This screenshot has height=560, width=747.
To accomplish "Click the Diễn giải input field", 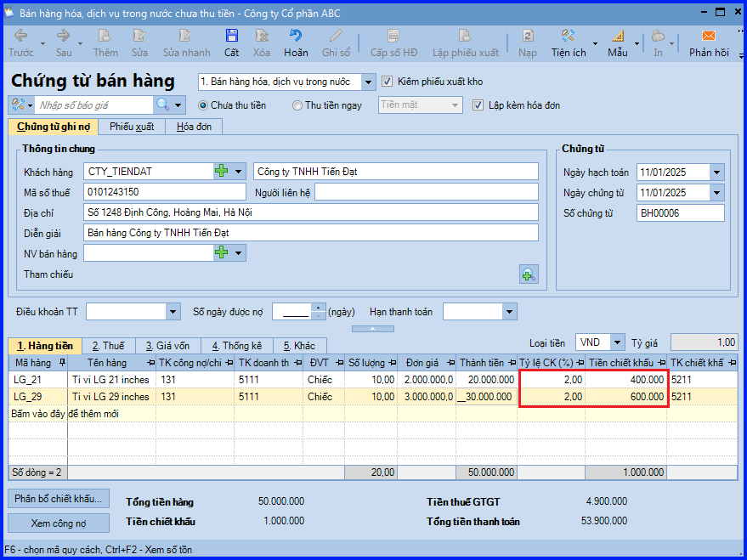I will coord(311,233).
